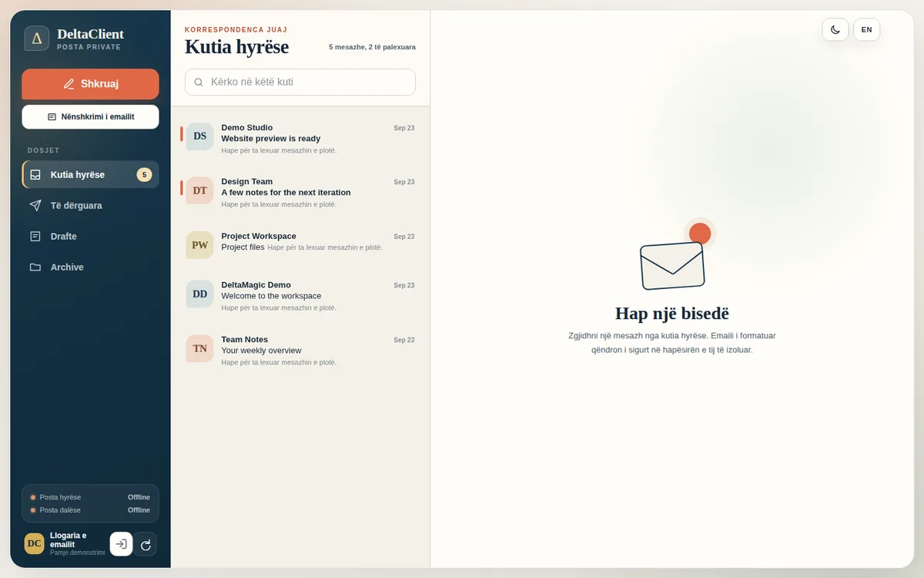This screenshot has width=924, height=578.
Task: Select Kutia hyrëse inbox folder
Action: (x=90, y=174)
